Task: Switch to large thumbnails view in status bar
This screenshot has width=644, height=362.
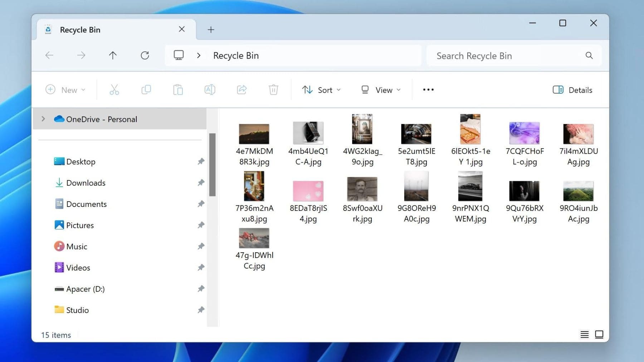Action: click(x=599, y=334)
